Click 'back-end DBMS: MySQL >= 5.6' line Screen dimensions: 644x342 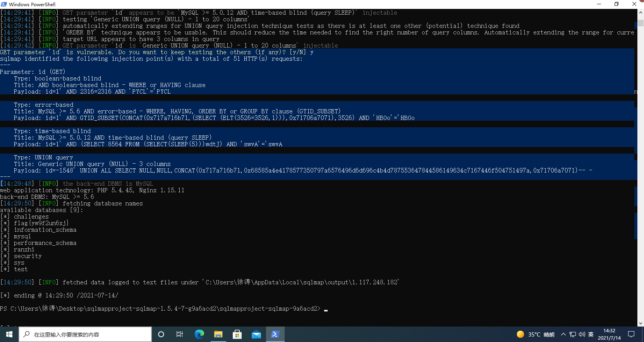coord(47,197)
